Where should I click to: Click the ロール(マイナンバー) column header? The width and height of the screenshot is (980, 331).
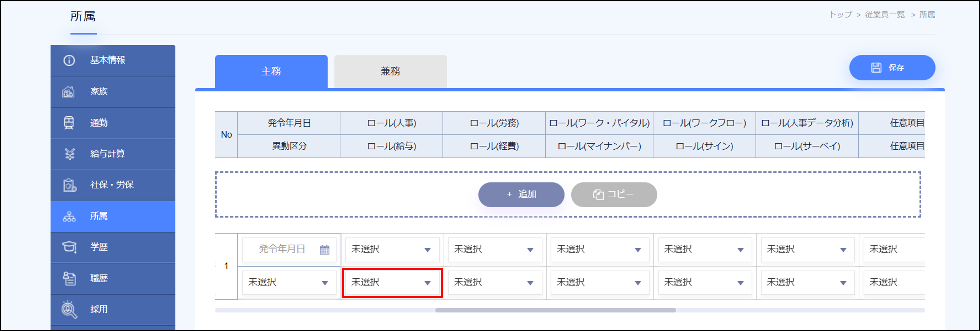pyautogui.click(x=599, y=146)
